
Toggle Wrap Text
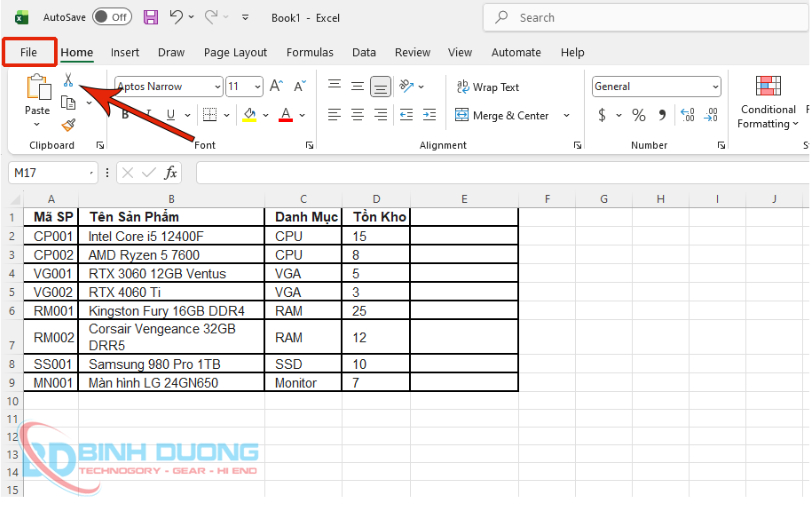click(x=488, y=87)
